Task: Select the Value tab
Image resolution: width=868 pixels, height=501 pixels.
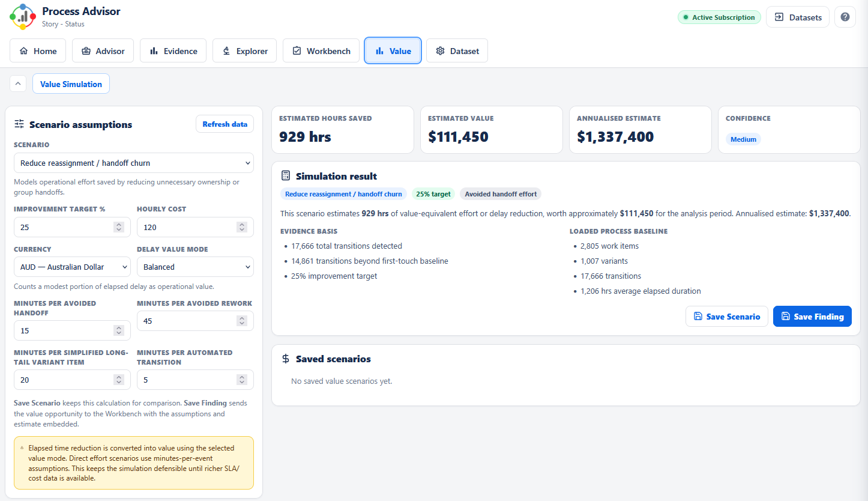Action: pos(393,50)
